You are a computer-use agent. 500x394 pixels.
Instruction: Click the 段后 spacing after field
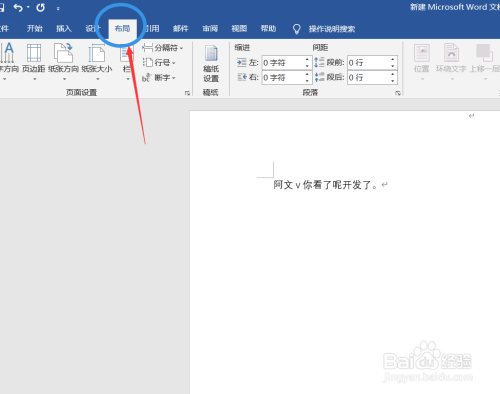(x=372, y=77)
